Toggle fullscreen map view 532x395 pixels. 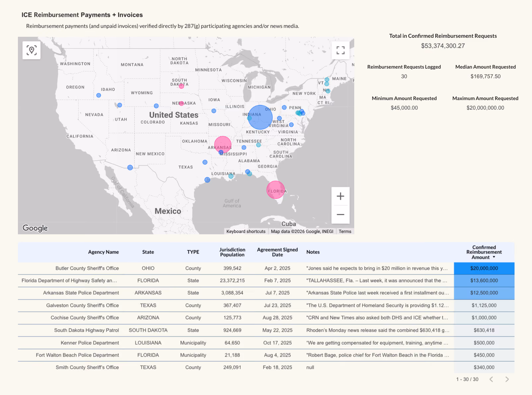[340, 50]
